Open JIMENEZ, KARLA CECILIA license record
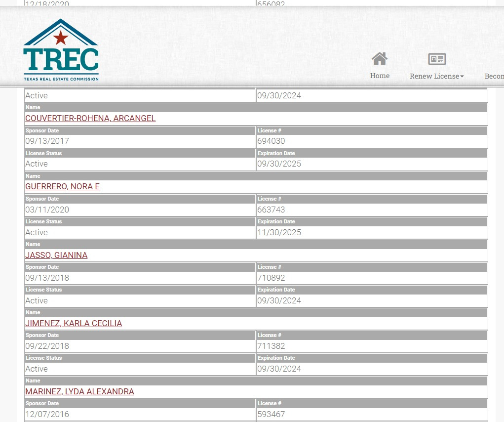The height and width of the screenshot is (422, 504). pos(74,323)
